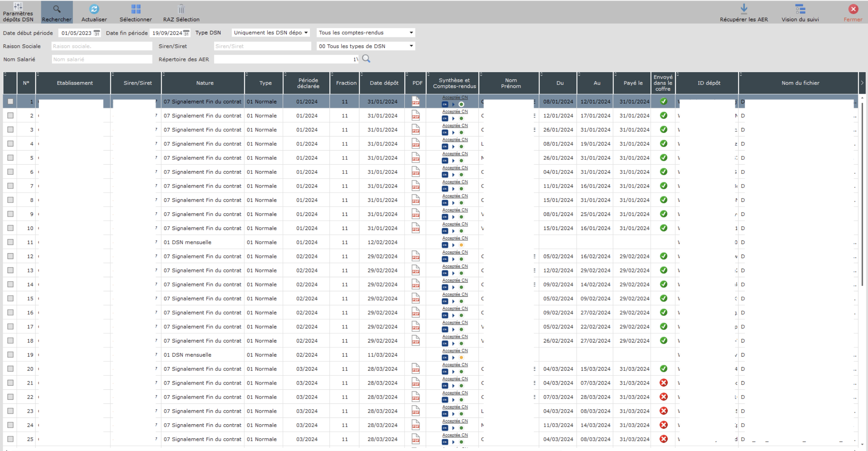This screenshot has width=868, height=451.
Task: Open PDF icon for row 2
Action: point(416,116)
